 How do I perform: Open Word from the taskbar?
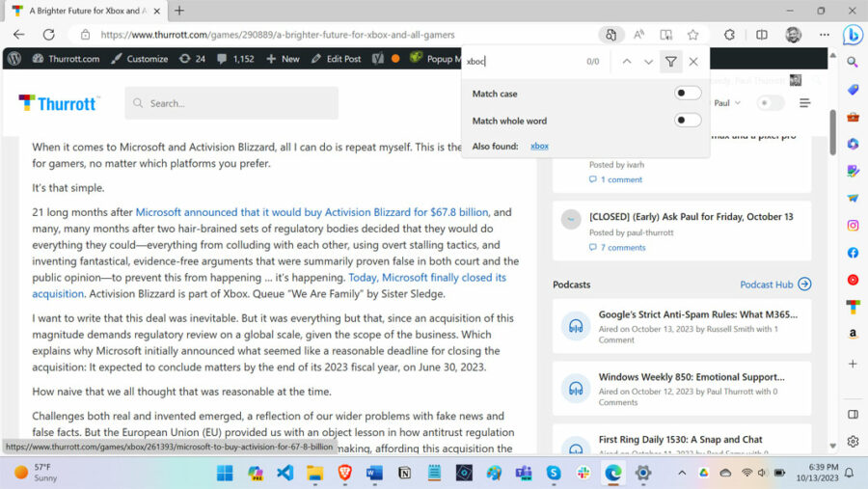pyautogui.click(x=375, y=473)
